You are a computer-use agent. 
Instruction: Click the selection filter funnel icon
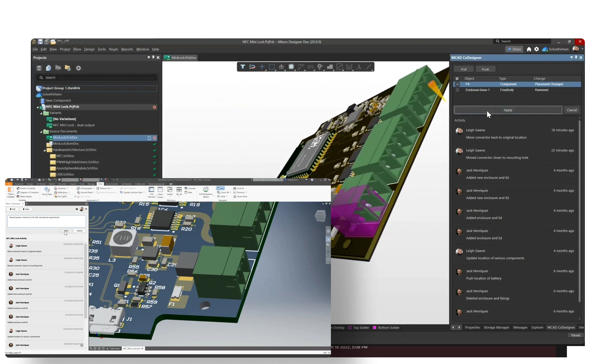pyautogui.click(x=243, y=67)
